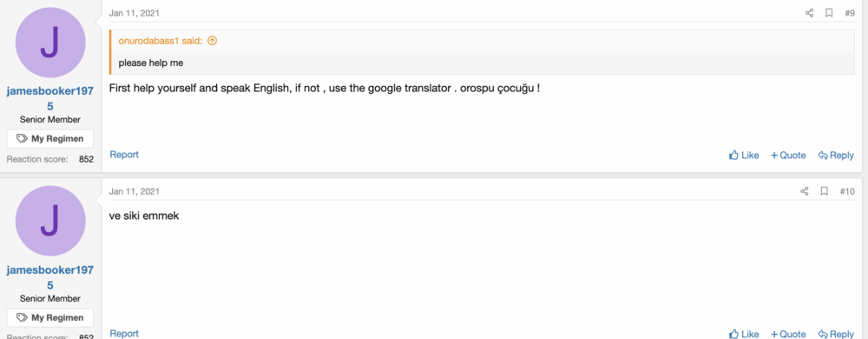
Task: Click the purple J avatar on post #9
Action: click(x=50, y=43)
